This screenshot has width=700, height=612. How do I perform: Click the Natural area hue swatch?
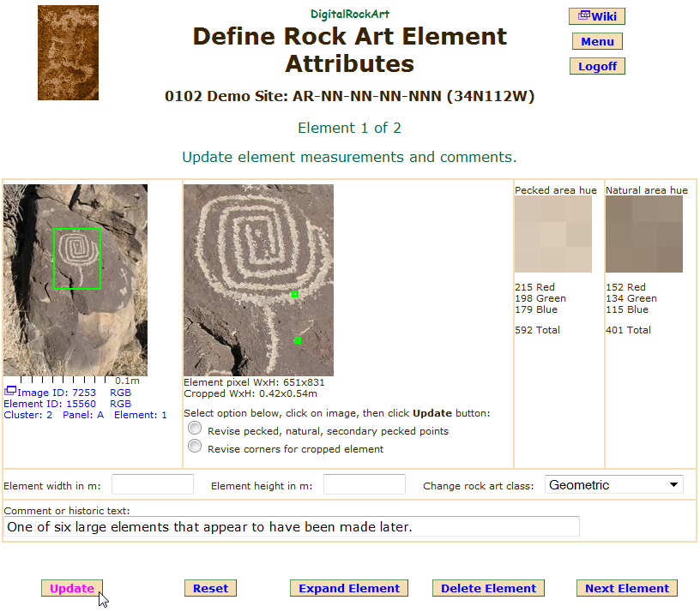(644, 234)
